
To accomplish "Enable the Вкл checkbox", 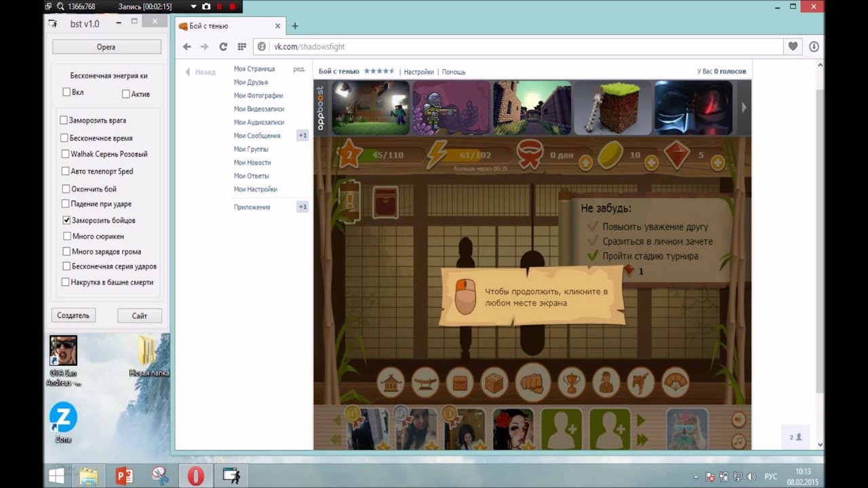I will 66,92.
